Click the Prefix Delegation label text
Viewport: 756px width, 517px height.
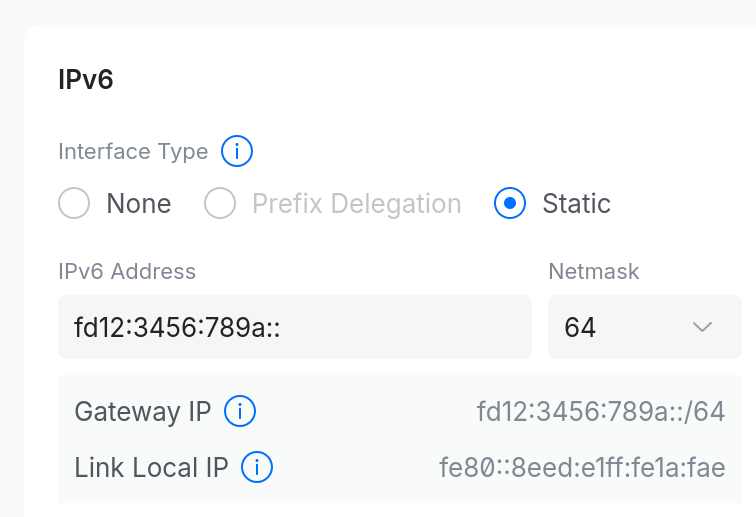coord(357,204)
